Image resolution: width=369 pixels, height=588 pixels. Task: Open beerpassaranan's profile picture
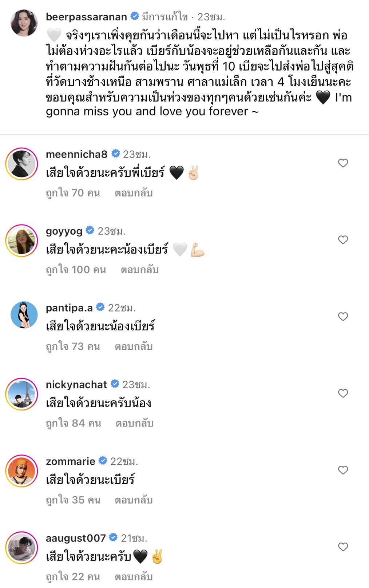pyautogui.click(x=24, y=23)
